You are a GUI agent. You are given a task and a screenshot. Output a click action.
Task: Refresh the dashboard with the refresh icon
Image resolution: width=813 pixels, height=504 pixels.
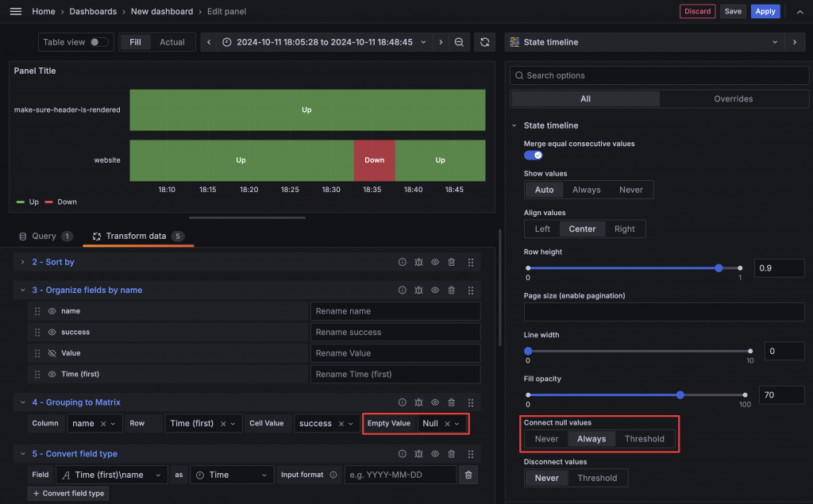point(485,42)
